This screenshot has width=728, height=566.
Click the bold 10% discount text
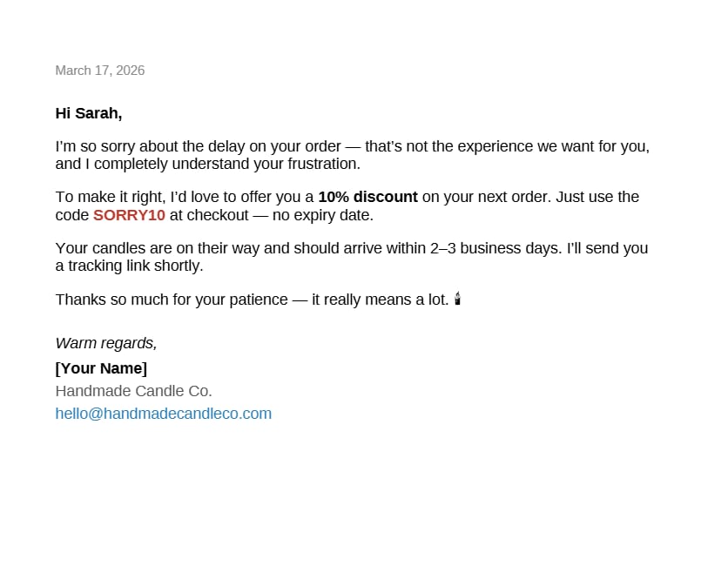pos(367,197)
